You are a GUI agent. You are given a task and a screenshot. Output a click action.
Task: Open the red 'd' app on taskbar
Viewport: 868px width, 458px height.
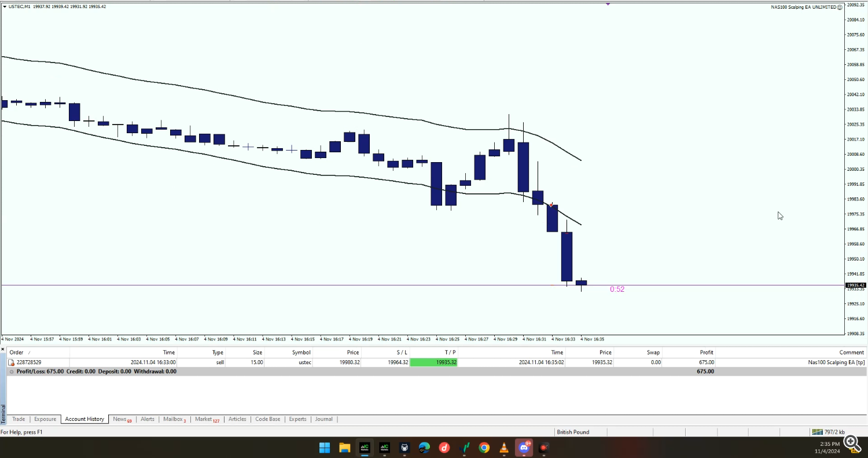(x=444, y=448)
